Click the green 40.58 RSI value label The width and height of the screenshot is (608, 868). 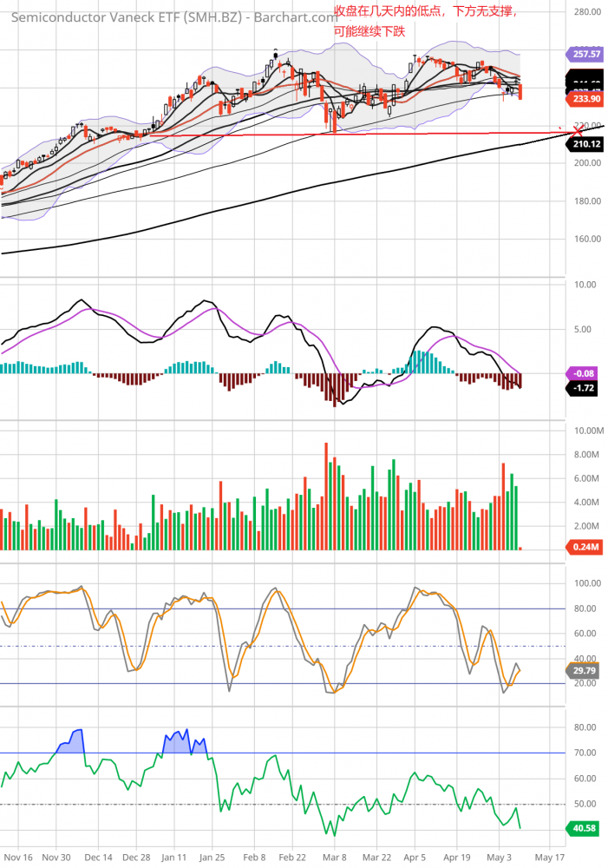(x=586, y=829)
